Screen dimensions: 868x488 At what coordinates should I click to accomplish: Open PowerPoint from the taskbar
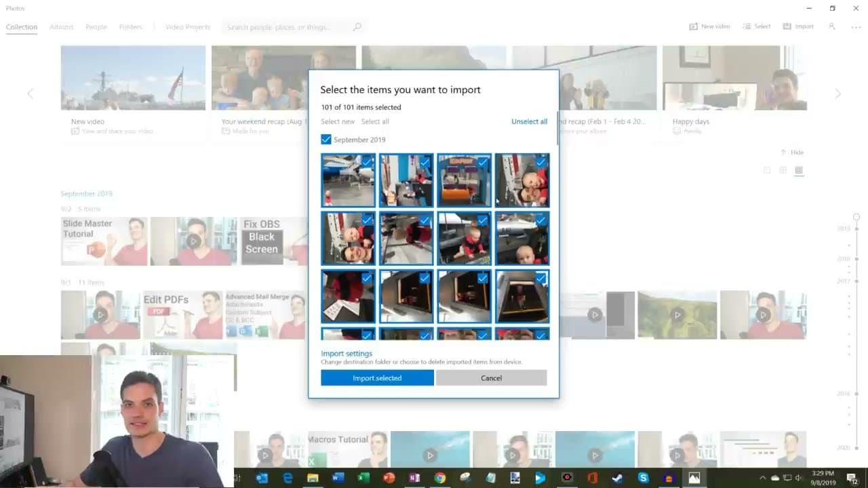(x=389, y=478)
